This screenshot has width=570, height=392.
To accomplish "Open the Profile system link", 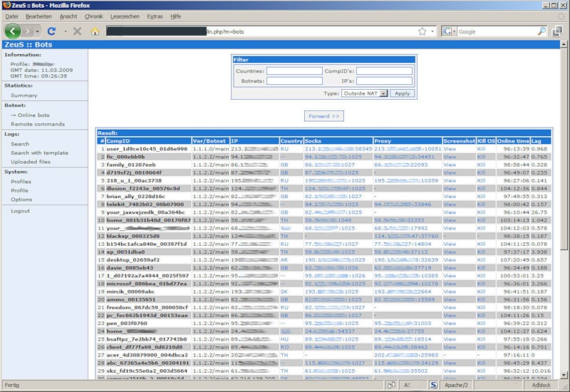I will 19,190.
